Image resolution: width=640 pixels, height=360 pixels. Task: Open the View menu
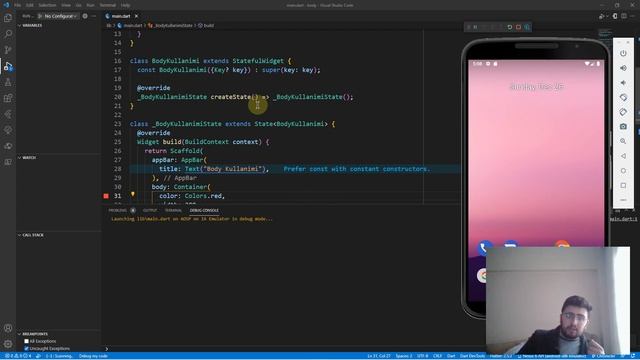(66, 5)
